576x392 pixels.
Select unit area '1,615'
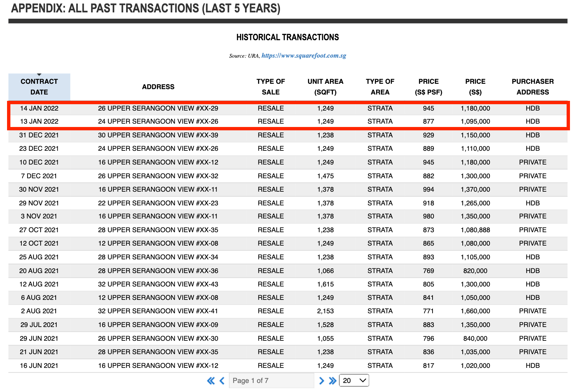(x=326, y=284)
